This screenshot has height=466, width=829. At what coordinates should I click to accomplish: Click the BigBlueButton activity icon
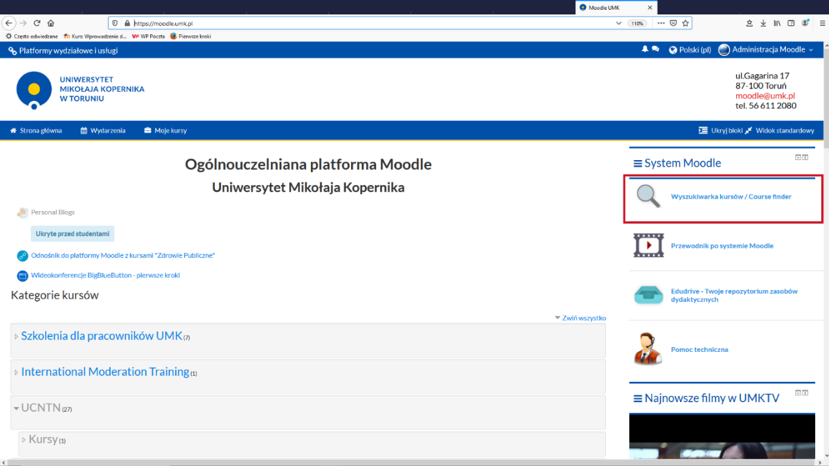click(x=22, y=276)
